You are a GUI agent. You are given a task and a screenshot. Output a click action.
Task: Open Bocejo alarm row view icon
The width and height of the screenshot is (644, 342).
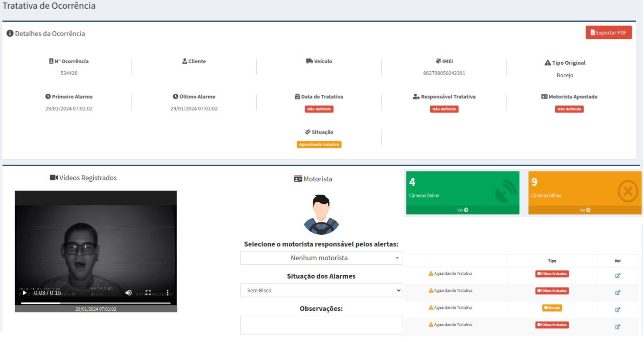coord(618,310)
